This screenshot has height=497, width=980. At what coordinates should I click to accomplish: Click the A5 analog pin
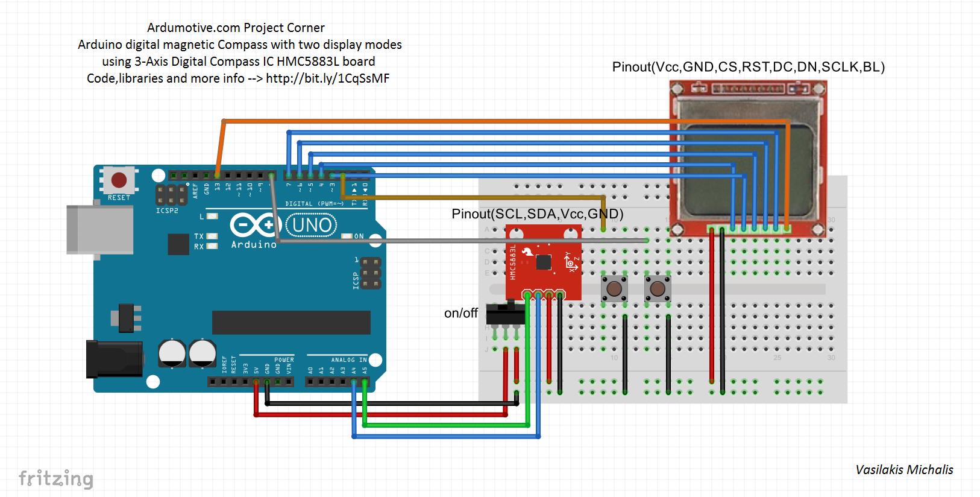365,382
